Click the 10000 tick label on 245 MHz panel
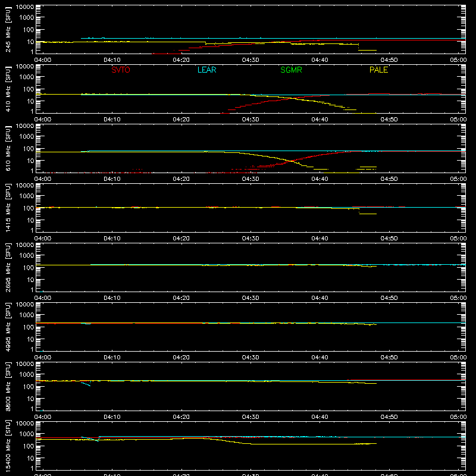The width and height of the screenshot is (476, 476). (x=25, y=7)
